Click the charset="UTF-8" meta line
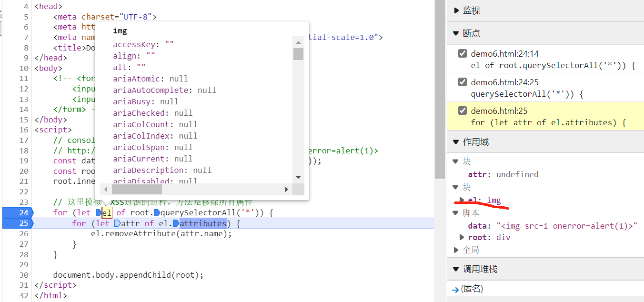 tap(105, 17)
